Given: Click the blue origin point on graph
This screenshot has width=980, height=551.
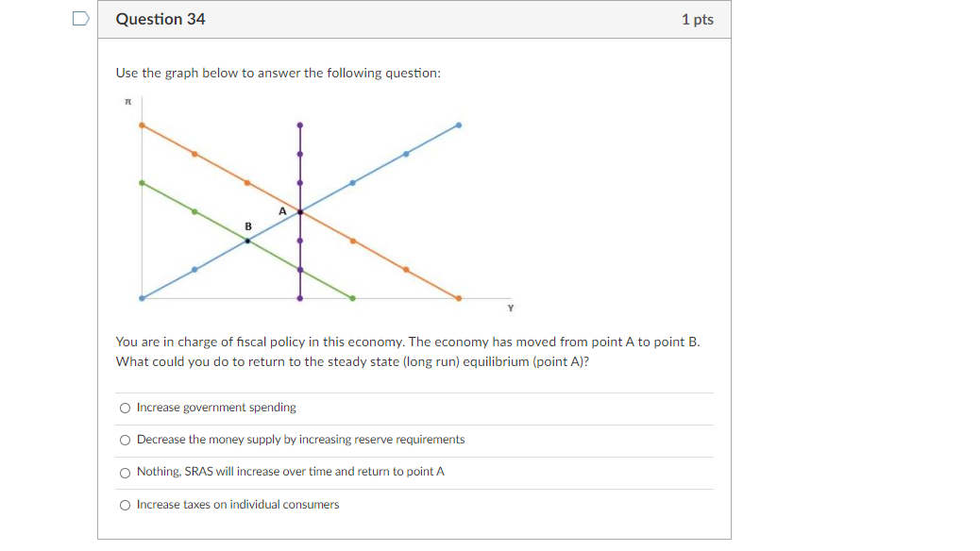Looking at the screenshot, I should click(142, 298).
